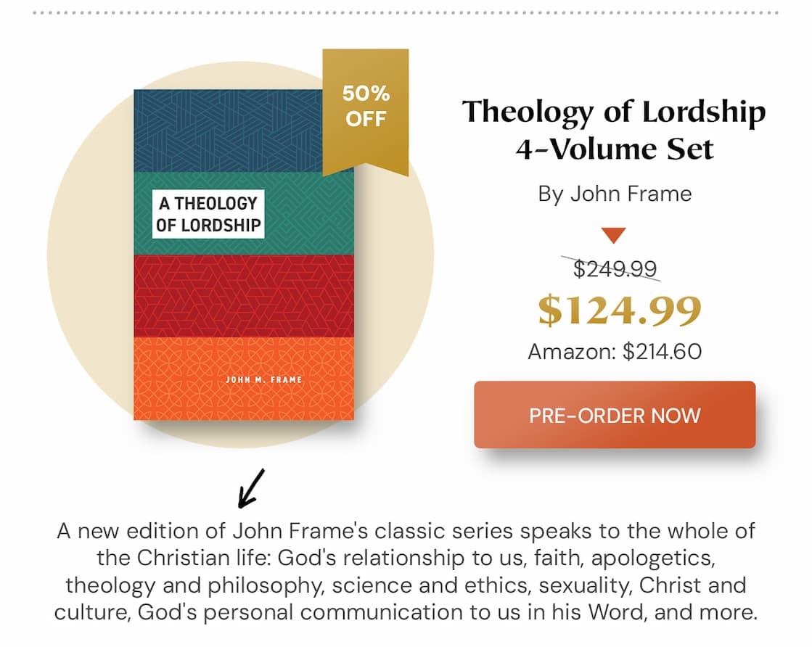Click the dotted divider line at the top
Image resolution: width=812 pixels, height=647 pixels.
click(406, 13)
